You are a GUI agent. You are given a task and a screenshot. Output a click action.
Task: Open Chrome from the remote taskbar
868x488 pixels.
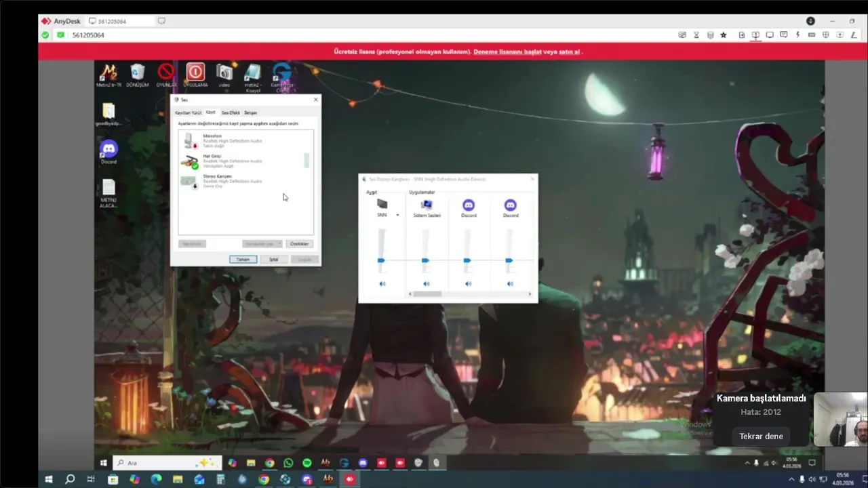click(270, 463)
